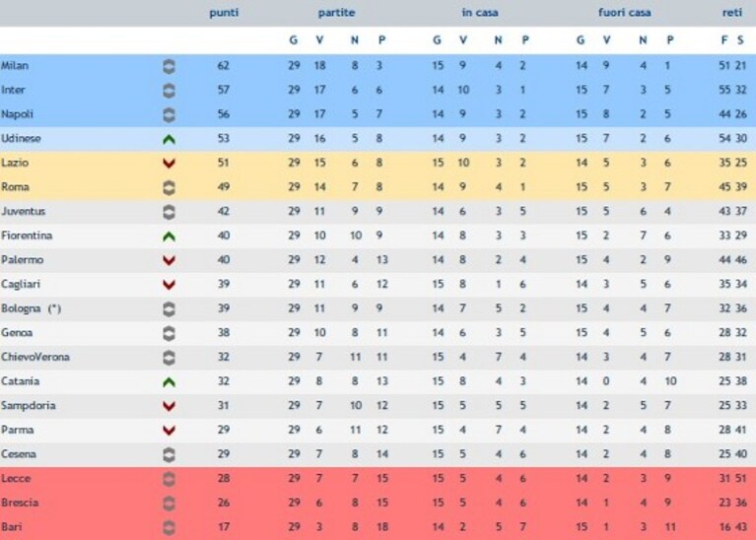756x540 pixels.
Task: Open the ChievoVerona team name
Action: coord(35,357)
